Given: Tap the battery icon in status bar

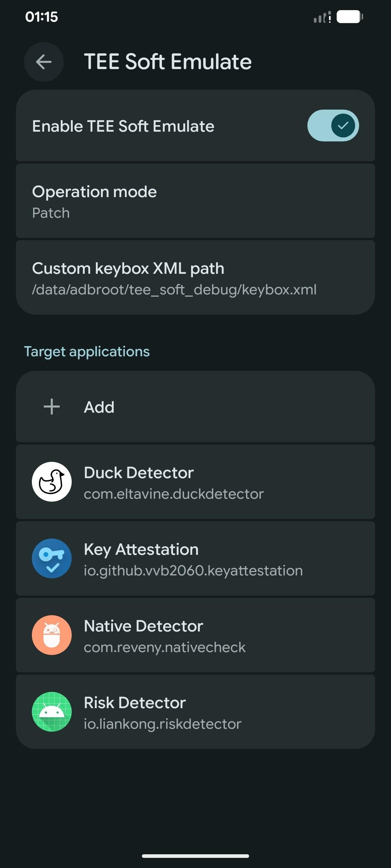Looking at the screenshot, I should tap(350, 17).
